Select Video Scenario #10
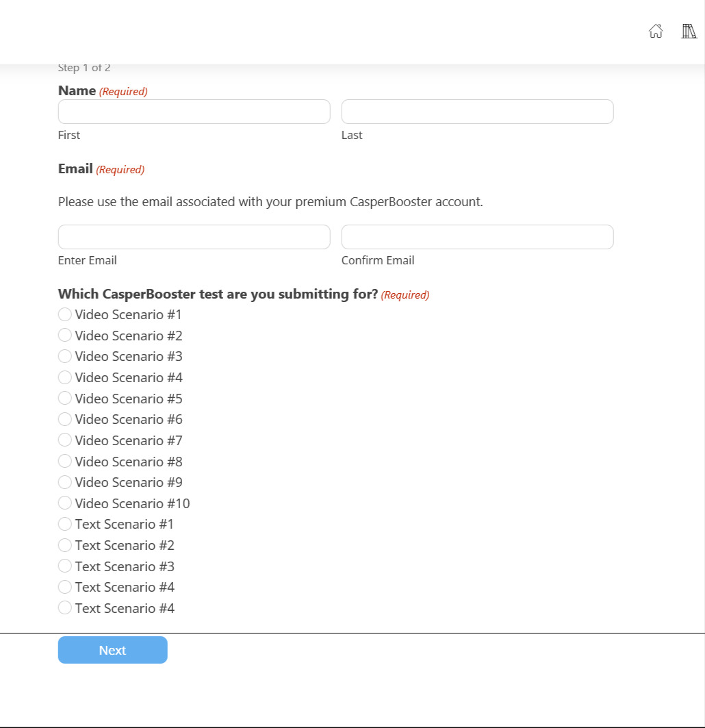The height and width of the screenshot is (728, 705). point(64,503)
